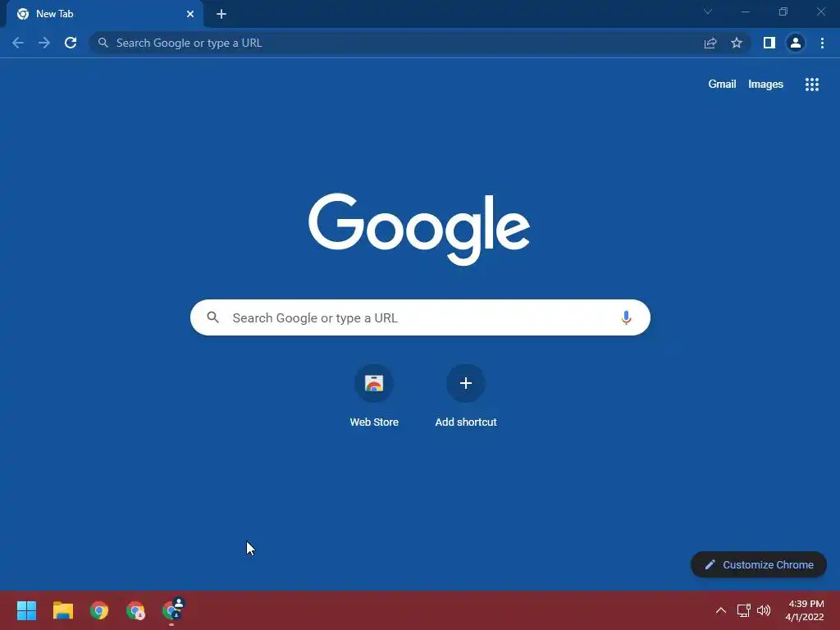The height and width of the screenshot is (630, 840).
Task: Click the Google search box on page
Action: tap(420, 317)
